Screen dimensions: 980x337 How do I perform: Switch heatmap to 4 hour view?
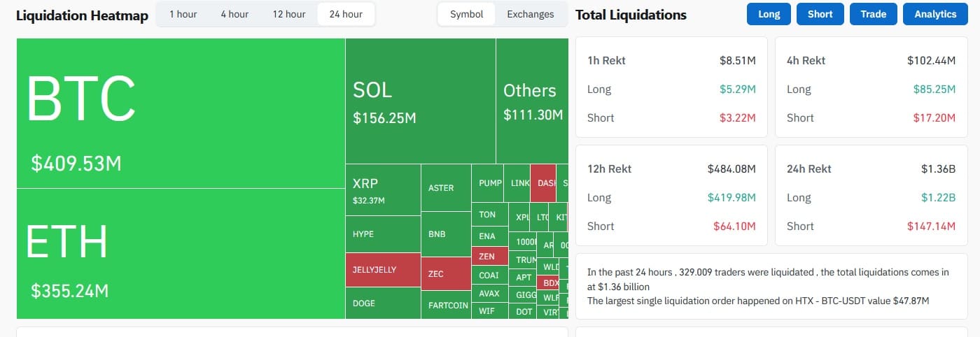234,14
